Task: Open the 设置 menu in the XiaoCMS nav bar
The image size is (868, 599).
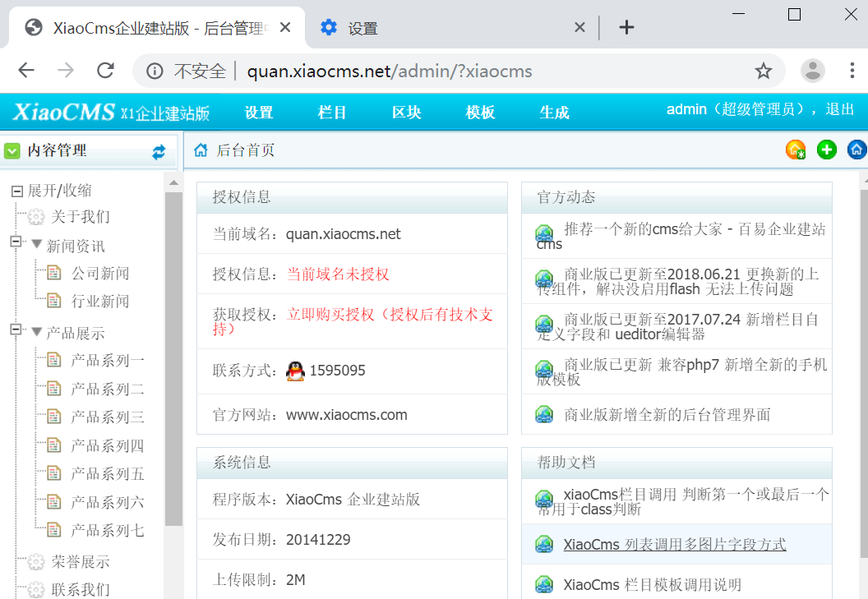Action: (x=259, y=113)
